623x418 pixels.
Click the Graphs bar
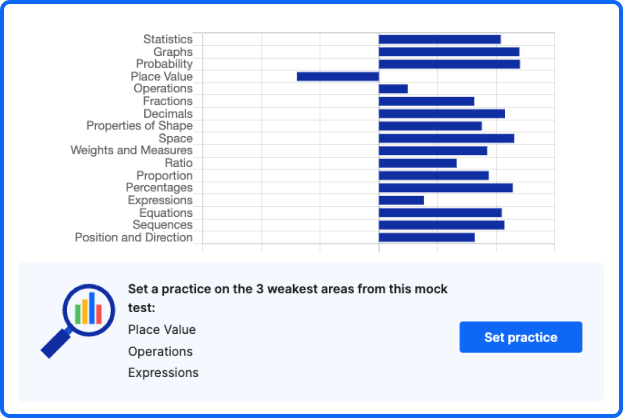point(448,52)
